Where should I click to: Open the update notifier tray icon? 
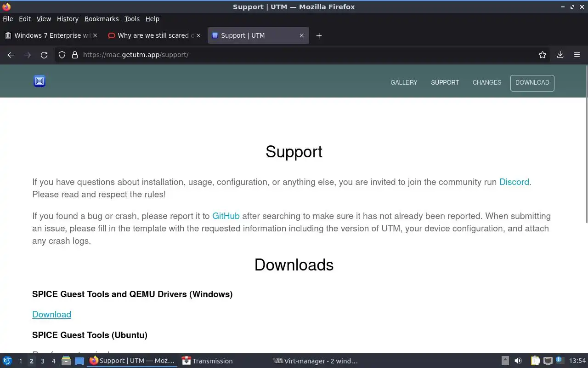(x=559, y=360)
